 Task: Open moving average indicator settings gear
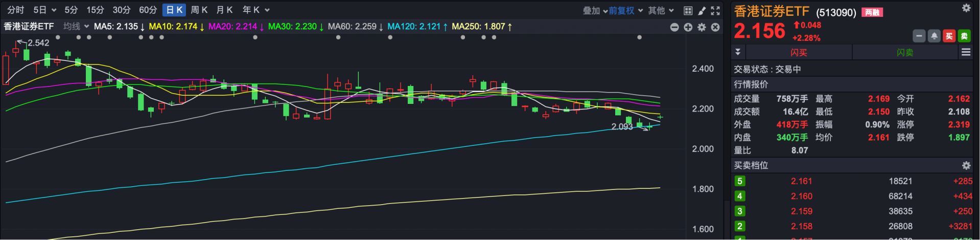tap(702, 27)
